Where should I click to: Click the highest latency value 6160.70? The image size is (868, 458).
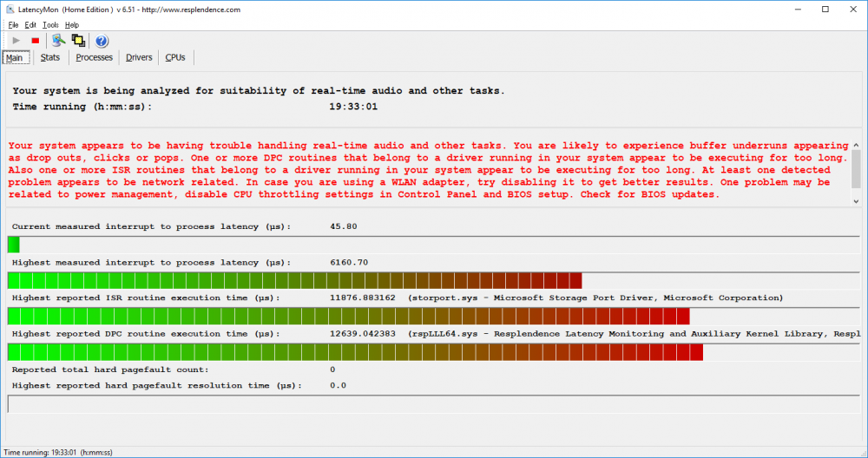[x=349, y=262]
